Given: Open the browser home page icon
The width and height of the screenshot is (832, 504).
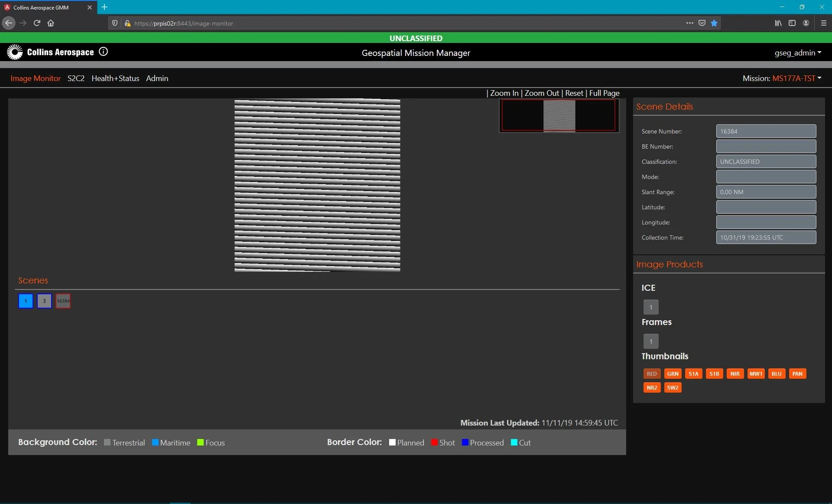Looking at the screenshot, I should pyautogui.click(x=51, y=23).
